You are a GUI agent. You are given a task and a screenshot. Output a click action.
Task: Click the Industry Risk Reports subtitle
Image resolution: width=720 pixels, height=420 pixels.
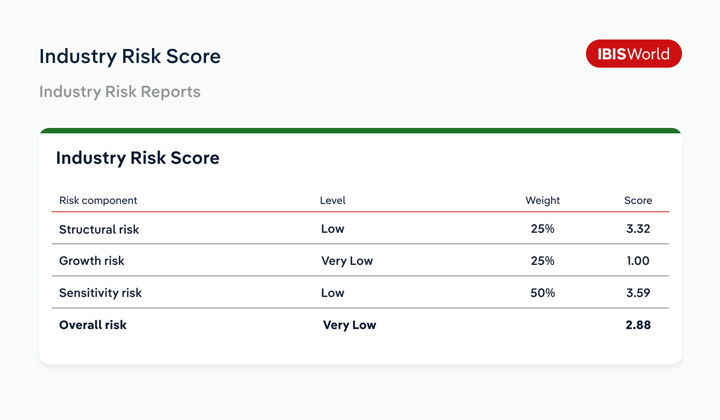[x=120, y=92]
